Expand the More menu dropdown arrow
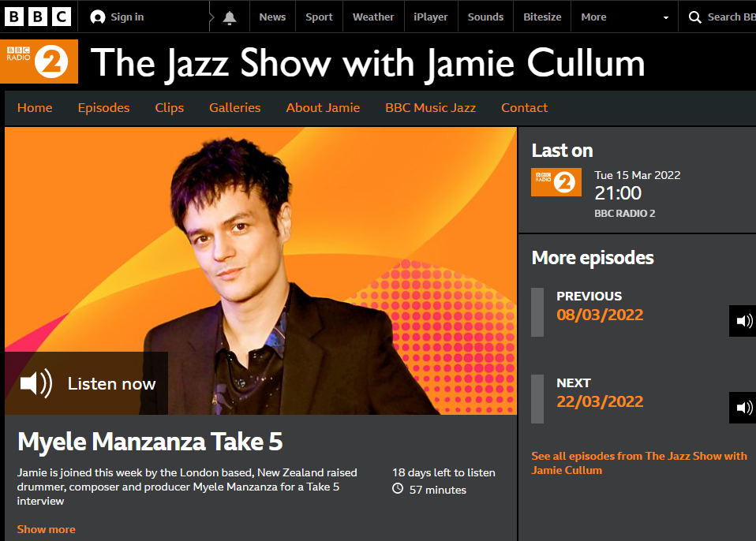This screenshot has width=756, height=541. coord(666,17)
